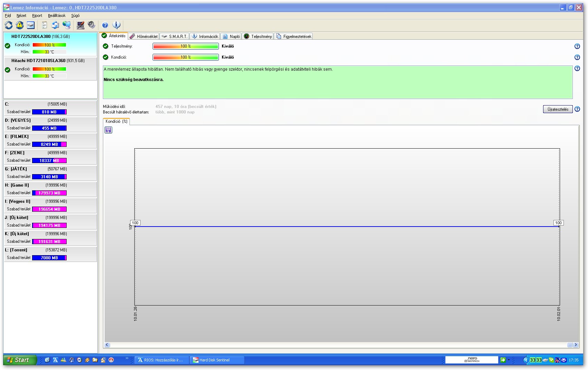Screen dimensions: 588x370
Task: Switch to the Hőmérséklet tab
Action: coord(144,36)
